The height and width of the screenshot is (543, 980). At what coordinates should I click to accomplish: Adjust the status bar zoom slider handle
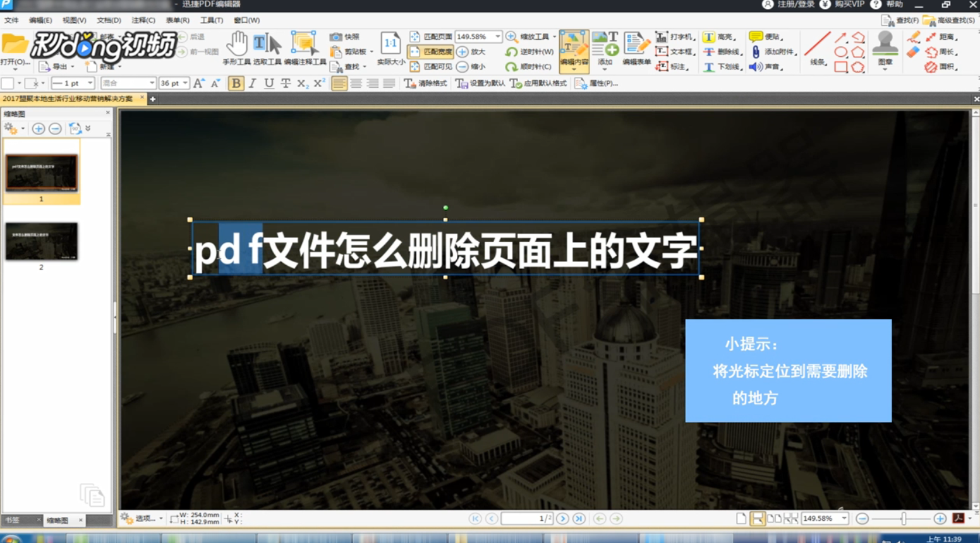[904, 518]
